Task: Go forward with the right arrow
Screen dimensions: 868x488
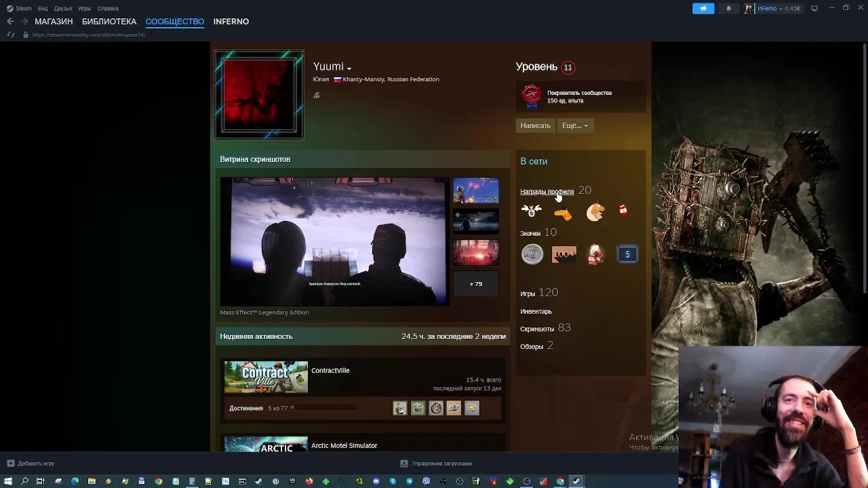Action: [x=24, y=22]
